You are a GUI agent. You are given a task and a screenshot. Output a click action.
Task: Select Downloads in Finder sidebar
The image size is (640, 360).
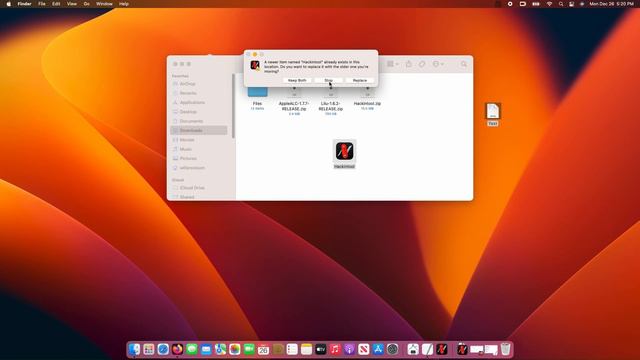(199, 131)
